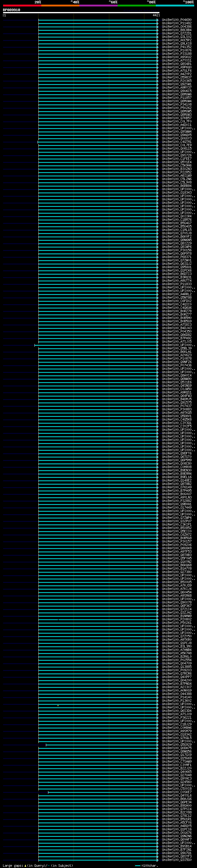Viewport: 197px width, 868px height.
Task: Open hit UniRef100_P11482
Action: point(176,23)
